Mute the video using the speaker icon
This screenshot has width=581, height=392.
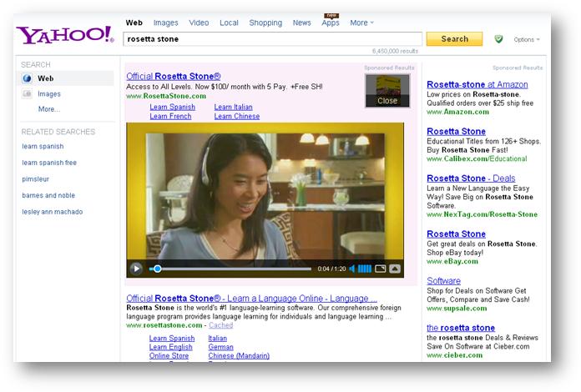coord(352,269)
